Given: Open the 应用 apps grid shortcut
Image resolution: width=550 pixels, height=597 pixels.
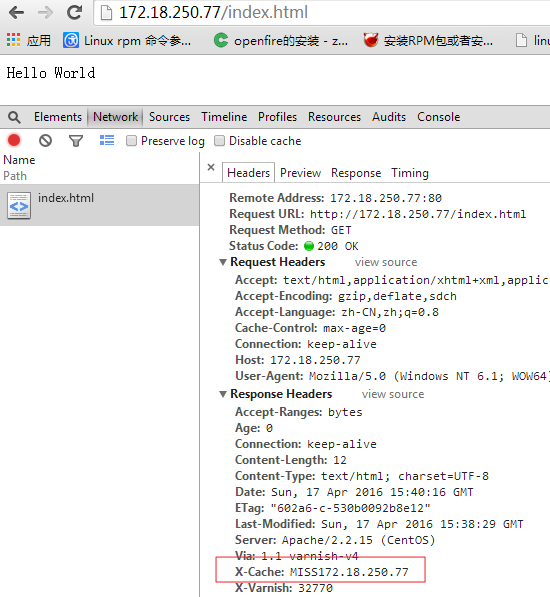Looking at the screenshot, I should tap(29, 40).
